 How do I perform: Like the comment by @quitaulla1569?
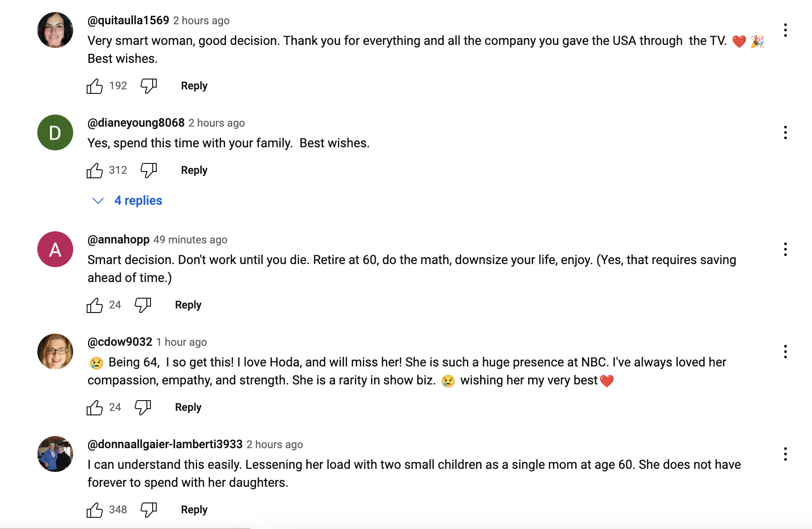(x=95, y=85)
